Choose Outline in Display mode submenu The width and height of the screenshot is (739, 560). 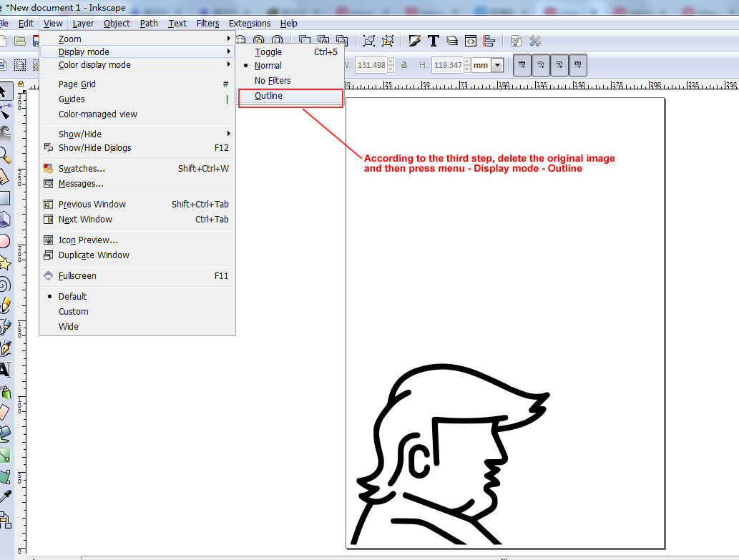coord(269,96)
